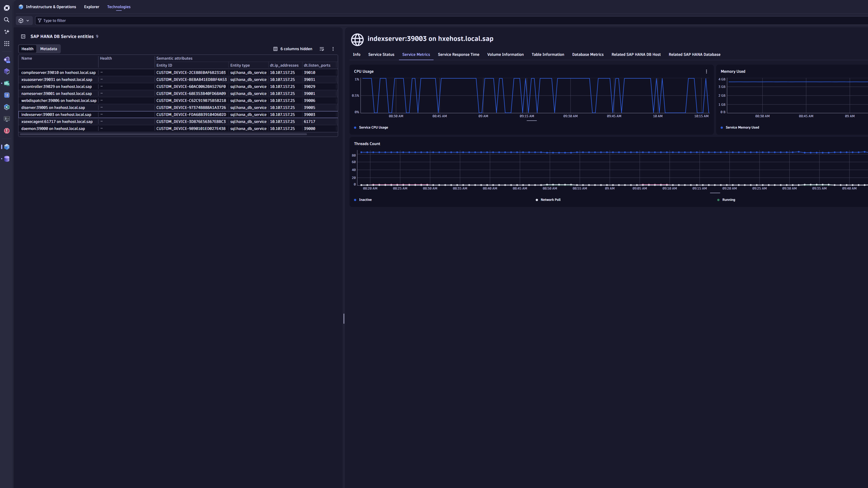Navigate to the Technologies page
Screen dimensions: 868x488
coord(119,7)
